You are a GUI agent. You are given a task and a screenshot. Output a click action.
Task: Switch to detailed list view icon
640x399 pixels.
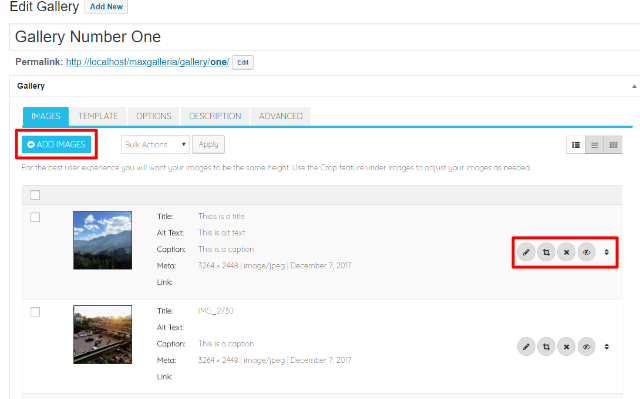(x=576, y=145)
